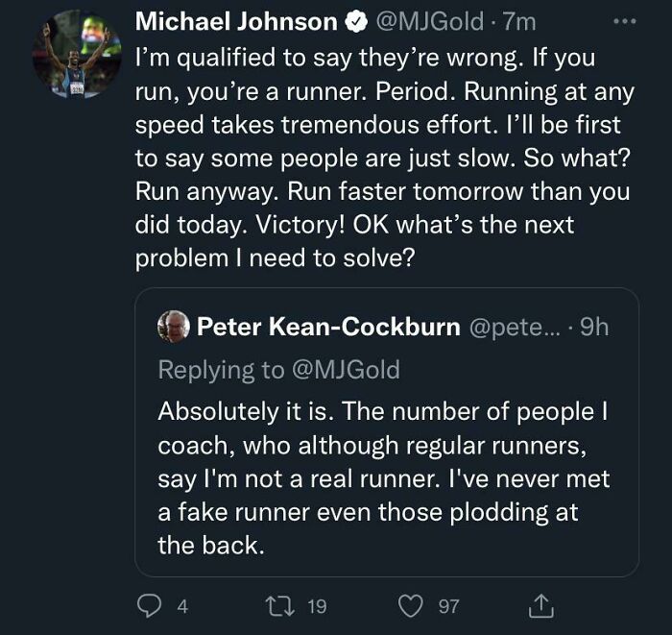Open the Michael Johnson display name link

pyautogui.click(x=236, y=21)
